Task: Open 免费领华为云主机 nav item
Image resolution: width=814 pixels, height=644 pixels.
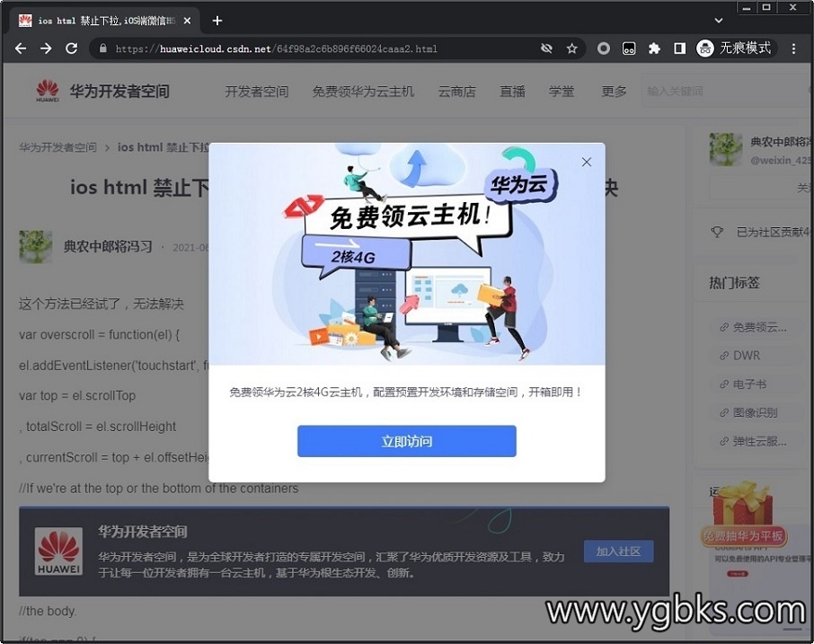Action: coord(363,92)
